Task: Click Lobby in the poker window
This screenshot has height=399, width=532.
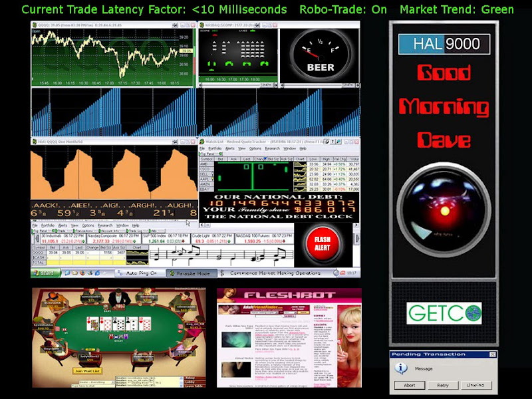Action: point(194,382)
